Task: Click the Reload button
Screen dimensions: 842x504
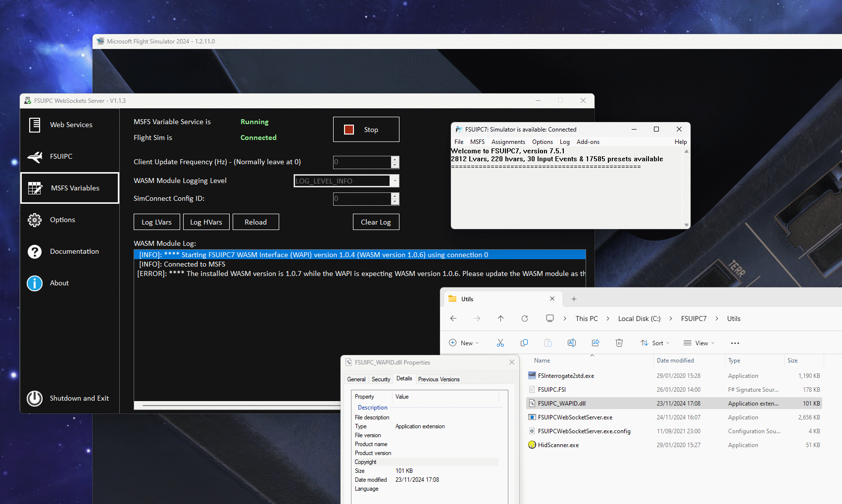Action: [x=256, y=222]
